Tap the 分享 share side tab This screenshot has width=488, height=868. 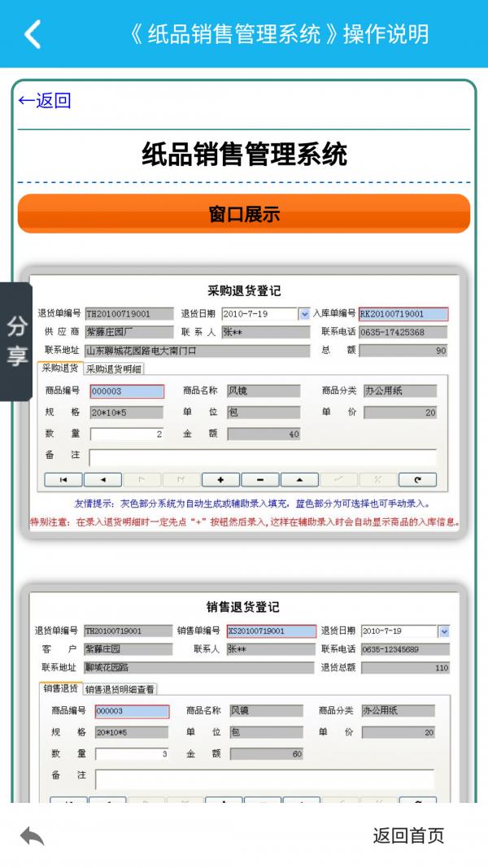click(x=16, y=342)
